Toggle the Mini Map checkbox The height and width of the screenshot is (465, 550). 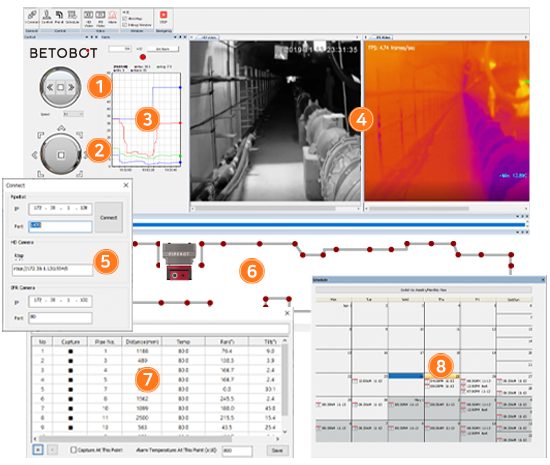(x=125, y=19)
